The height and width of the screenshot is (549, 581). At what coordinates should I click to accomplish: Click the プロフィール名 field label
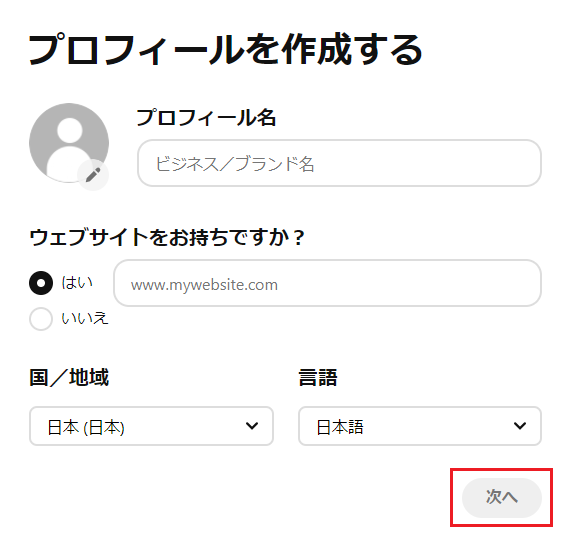206,118
